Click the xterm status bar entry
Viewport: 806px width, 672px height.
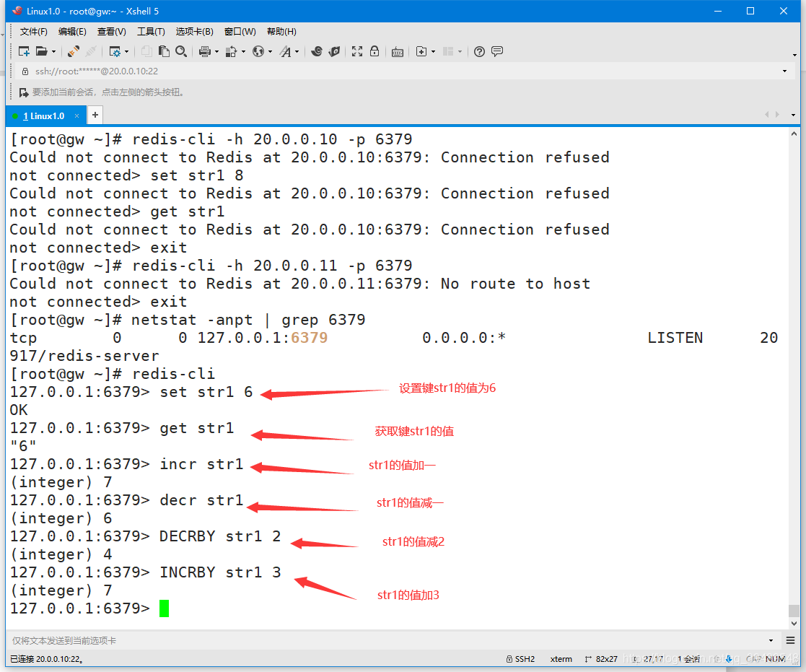pos(561,658)
